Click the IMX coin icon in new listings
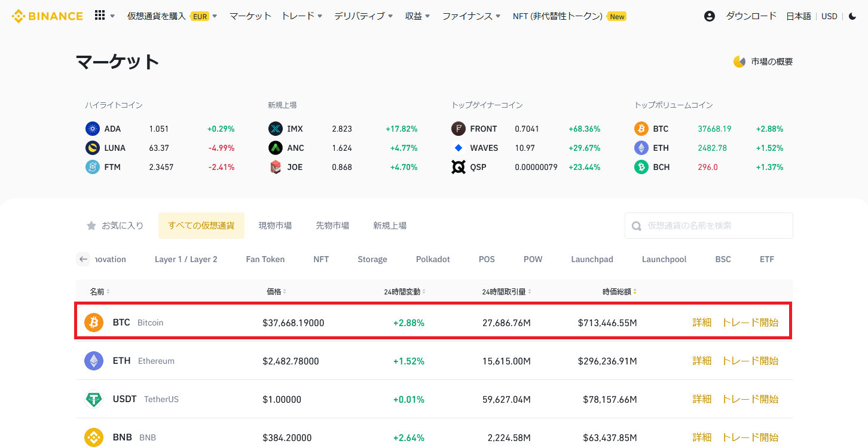 pos(275,129)
